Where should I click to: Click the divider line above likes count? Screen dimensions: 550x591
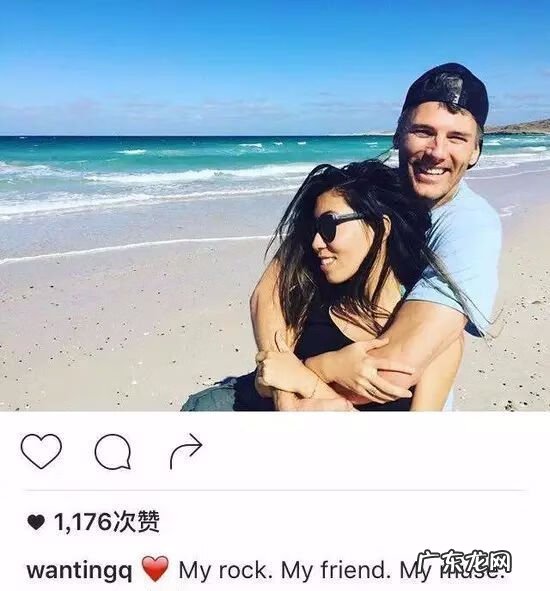point(275,491)
